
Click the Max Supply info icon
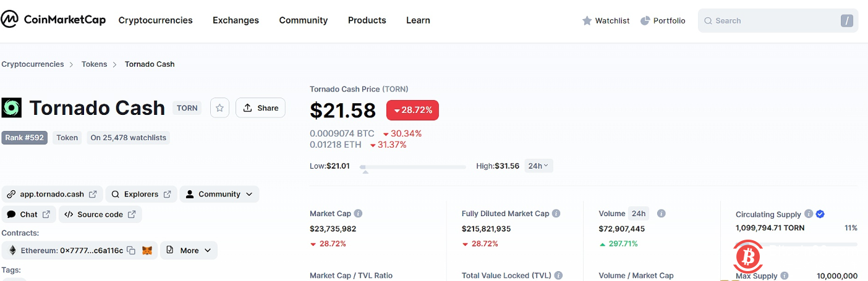(x=784, y=276)
